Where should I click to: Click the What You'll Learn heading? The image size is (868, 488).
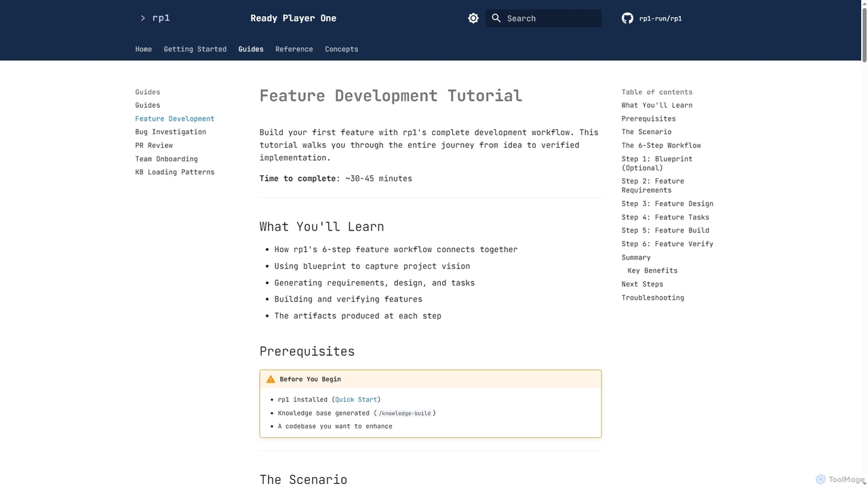(x=322, y=227)
